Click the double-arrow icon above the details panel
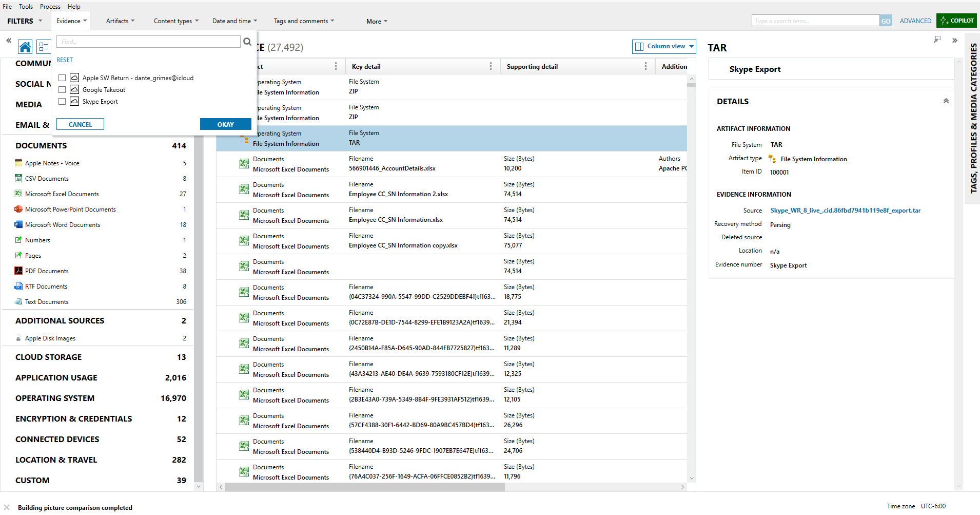Image resolution: width=980 pixels, height=515 pixels. 954,41
